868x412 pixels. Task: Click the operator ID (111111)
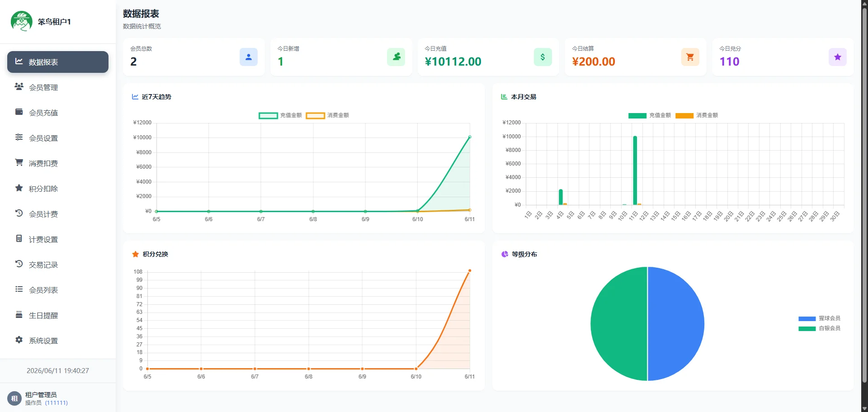[57, 403]
